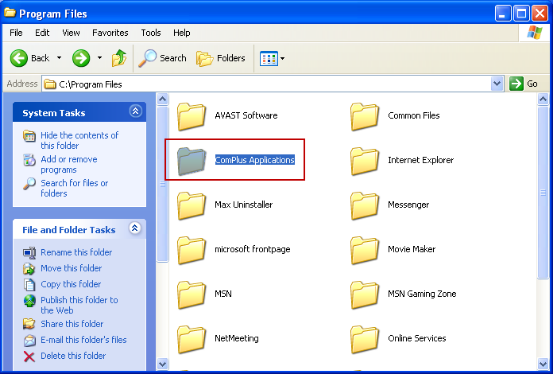Click the red X Delete icon
554x374 pixels.
click(x=29, y=356)
